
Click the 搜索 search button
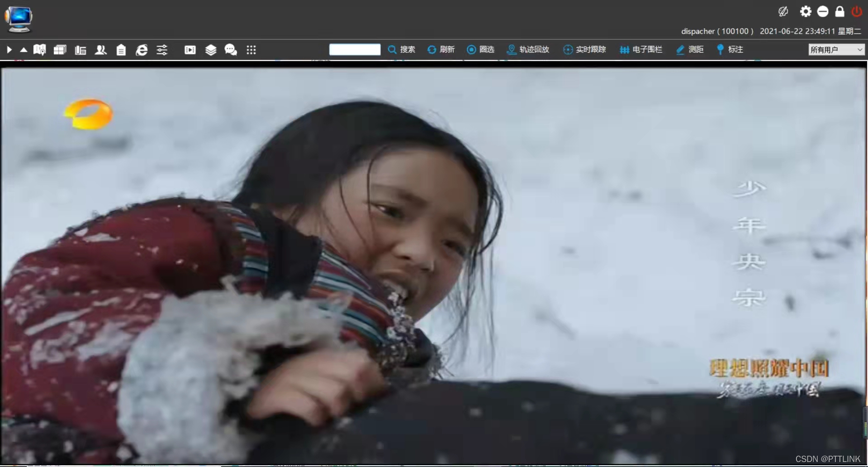402,49
